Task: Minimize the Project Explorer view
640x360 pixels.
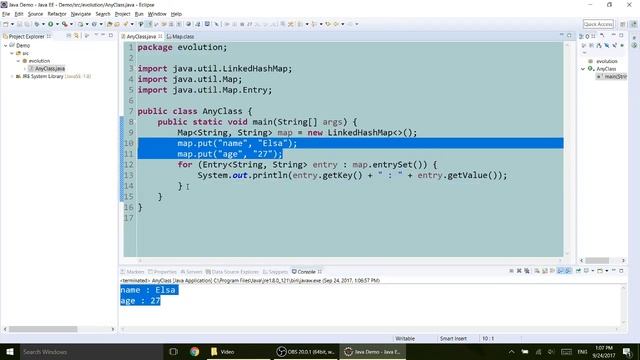Action: (x=103, y=35)
